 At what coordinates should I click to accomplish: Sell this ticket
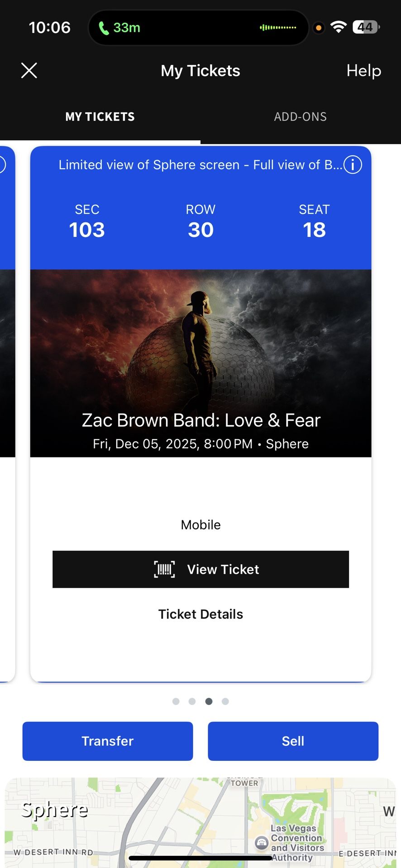click(x=293, y=741)
